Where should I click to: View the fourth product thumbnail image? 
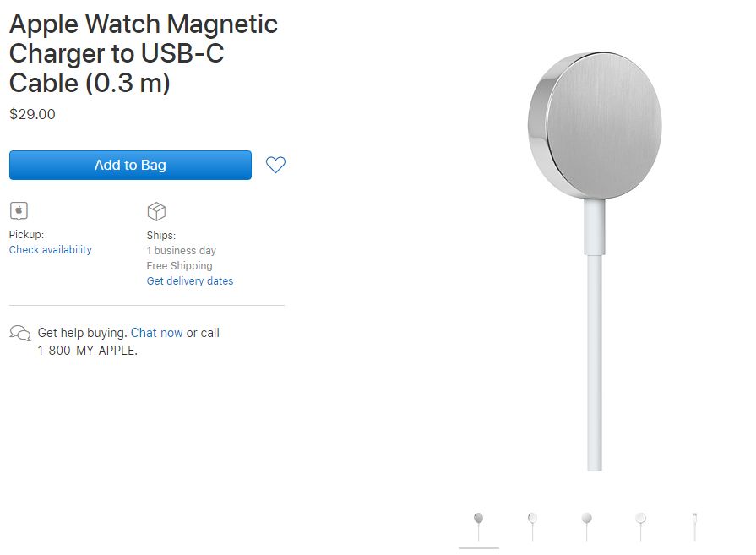(x=640, y=525)
